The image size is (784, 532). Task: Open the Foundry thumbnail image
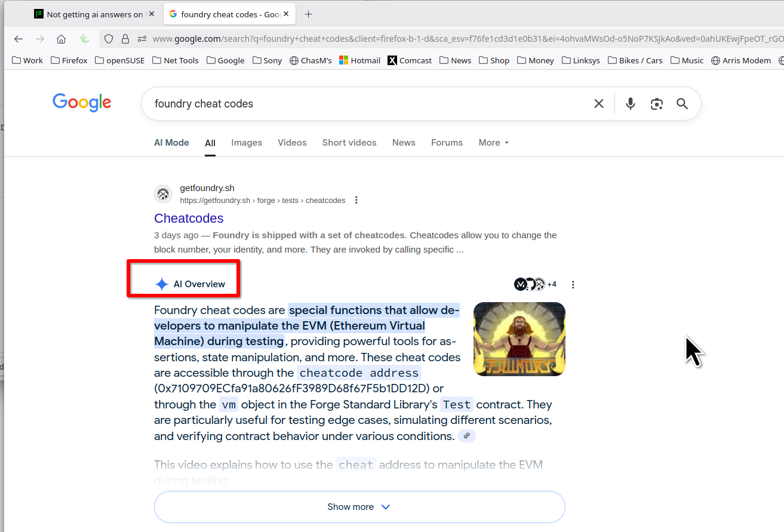pyautogui.click(x=519, y=339)
